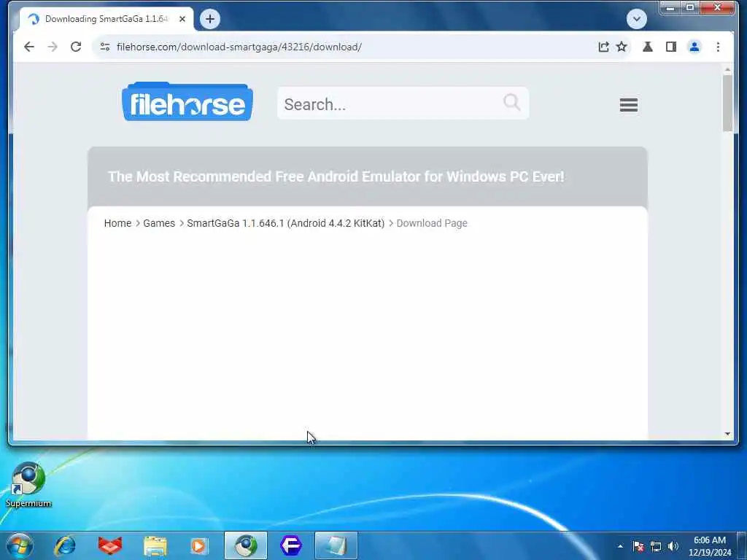Maximize the Supermium window
The image size is (747, 560).
pyautogui.click(x=689, y=7)
